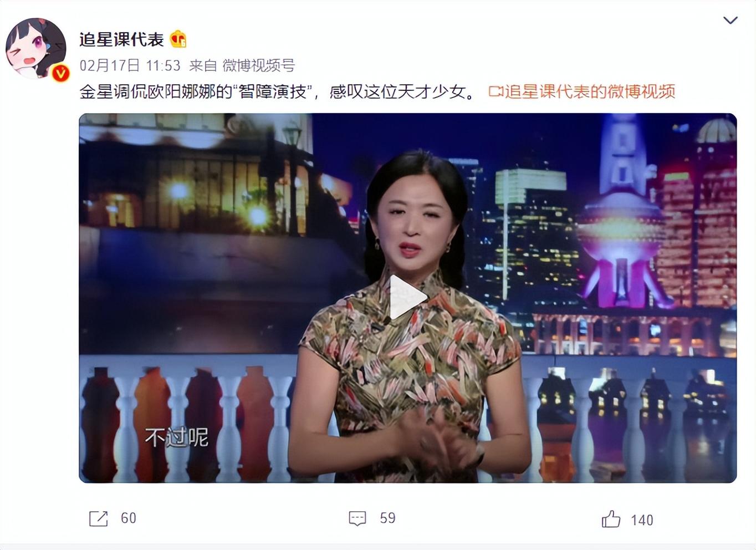756x550 pixels.
Task: Click the like count 140
Action: (x=642, y=520)
